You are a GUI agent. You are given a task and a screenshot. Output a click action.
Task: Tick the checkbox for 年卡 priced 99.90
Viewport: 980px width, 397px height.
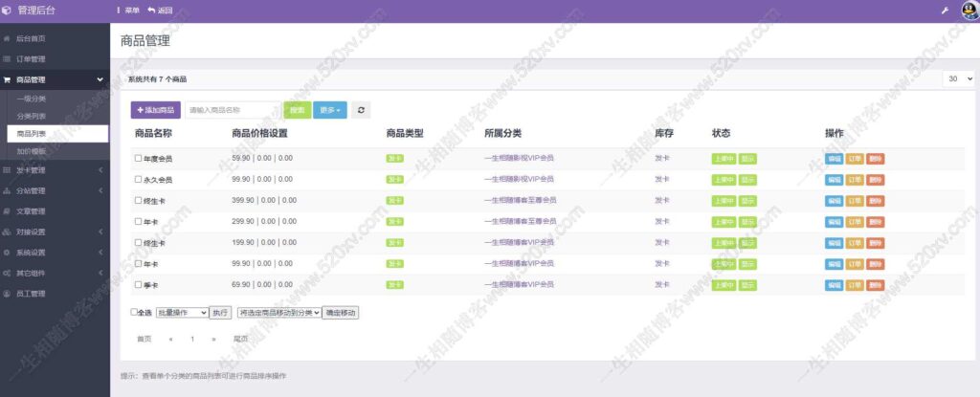click(x=138, y=263)
